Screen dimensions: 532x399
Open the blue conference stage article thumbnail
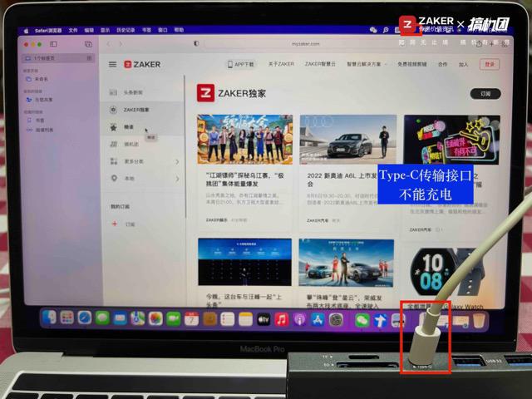coord(244,262)
